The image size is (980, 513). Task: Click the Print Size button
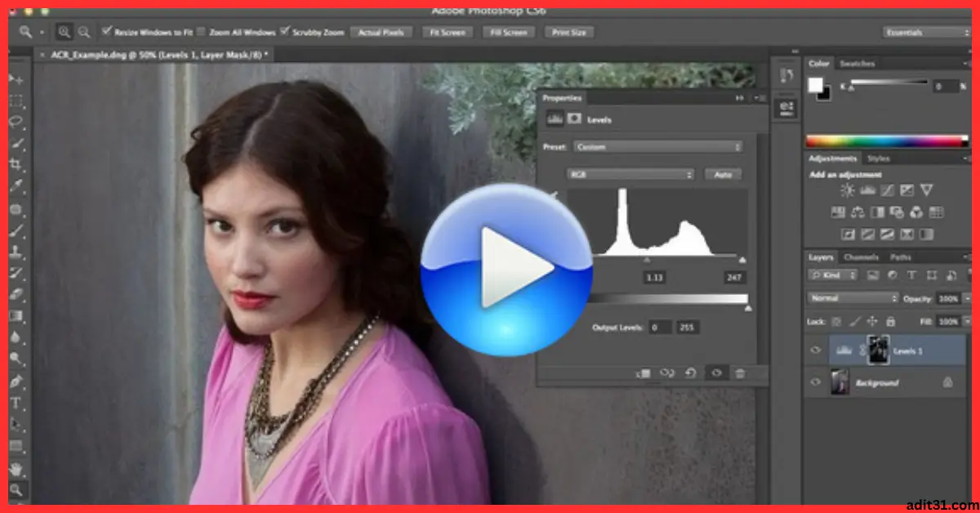[569, 32]
